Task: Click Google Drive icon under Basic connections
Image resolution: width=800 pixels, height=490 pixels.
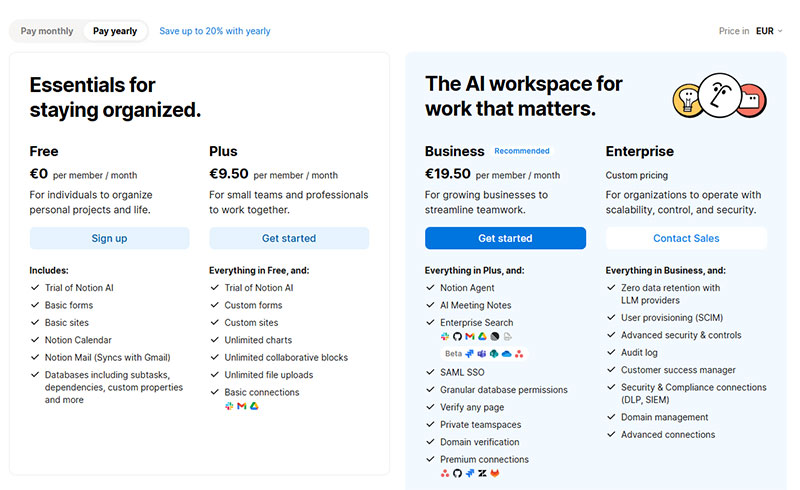Action: 254,406
